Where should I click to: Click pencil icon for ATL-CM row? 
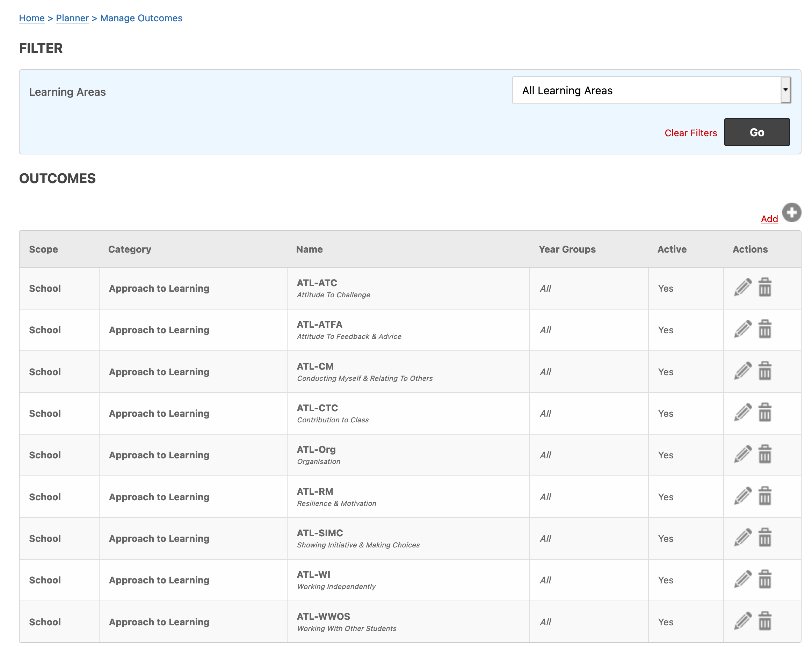coord(742,371)
